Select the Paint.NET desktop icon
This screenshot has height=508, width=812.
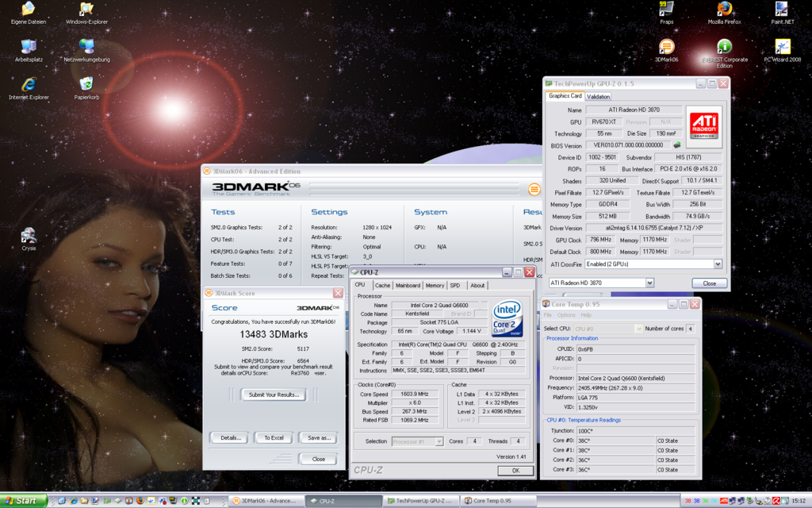pyautogui.click(x=782, y=13)
